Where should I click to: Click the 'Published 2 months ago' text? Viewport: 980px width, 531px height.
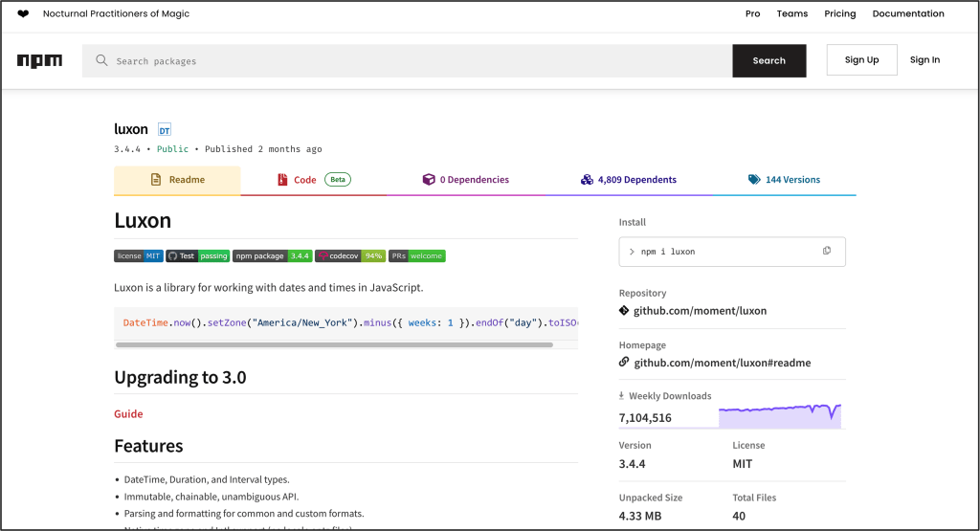click(263, 148)
